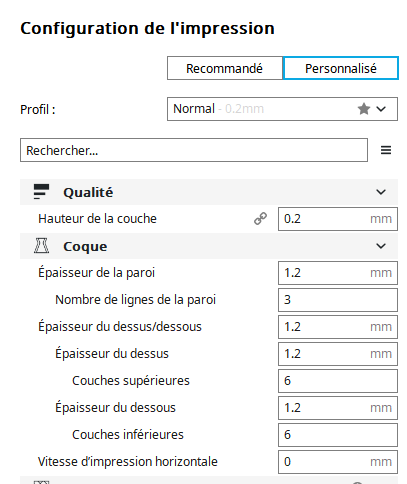Click the Rechercher search field
The image size is (407, 484).
194,150
